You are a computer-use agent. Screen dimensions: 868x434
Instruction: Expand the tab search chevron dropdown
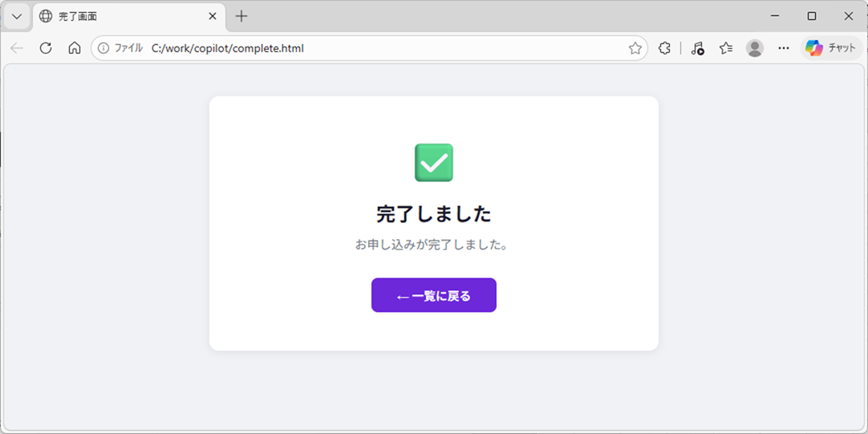pyautogui.click(x=17, y=16)
